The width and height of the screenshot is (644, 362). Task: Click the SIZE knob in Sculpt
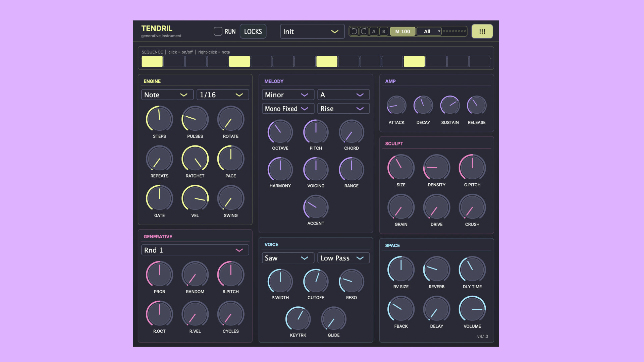tap(401, 167)
